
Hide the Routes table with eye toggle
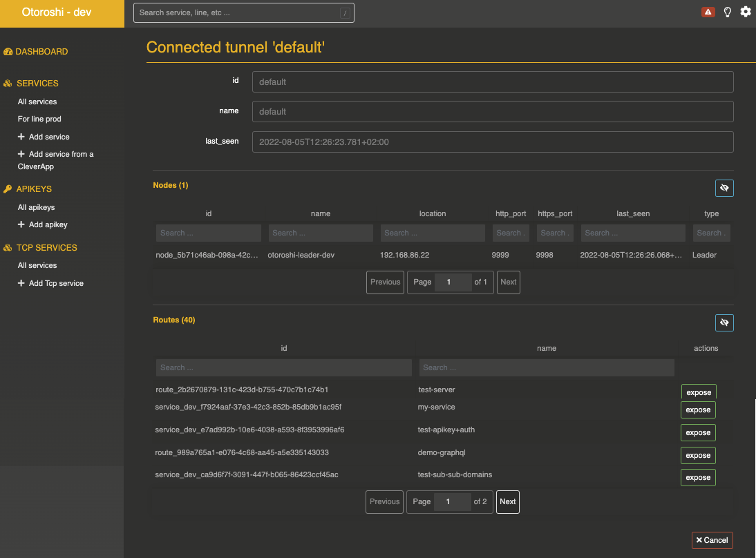tap(724, 323)
